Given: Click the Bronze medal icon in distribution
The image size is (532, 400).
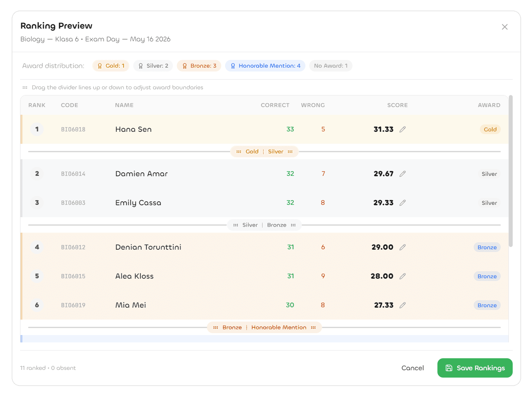Looking at the screenshot, I should click(185, 66).
